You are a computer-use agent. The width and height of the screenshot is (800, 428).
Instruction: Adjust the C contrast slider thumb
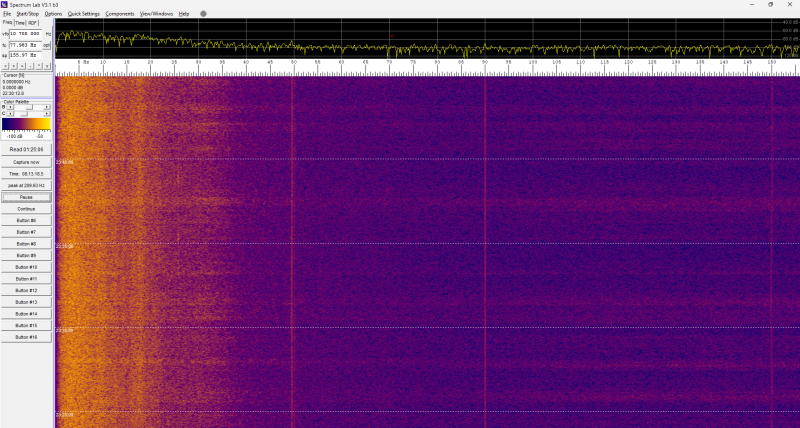[x=24, y=114]
